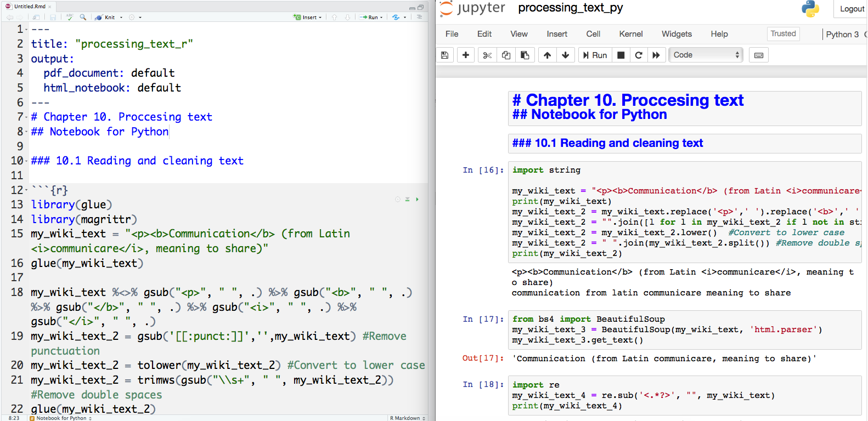Select the '10.1 Reading and cleaning text' cell
The image size is (868, 421).
point(685,144)
